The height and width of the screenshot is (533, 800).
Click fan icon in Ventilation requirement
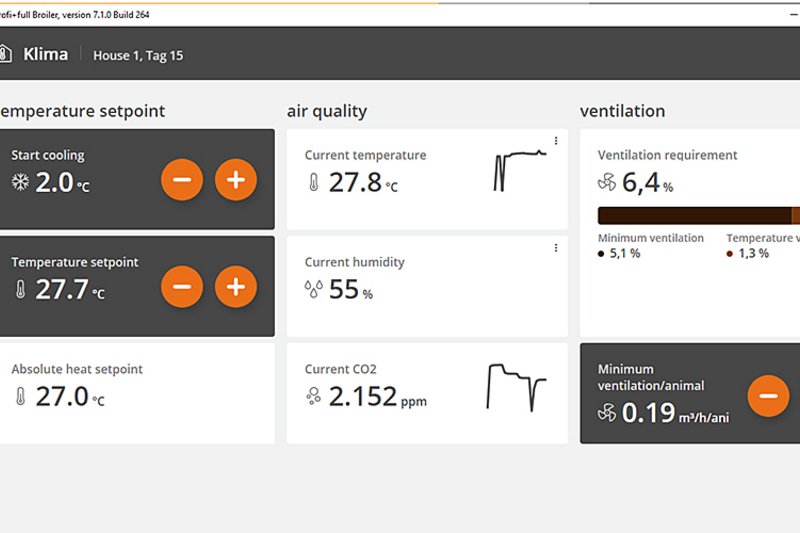(606, 183)
